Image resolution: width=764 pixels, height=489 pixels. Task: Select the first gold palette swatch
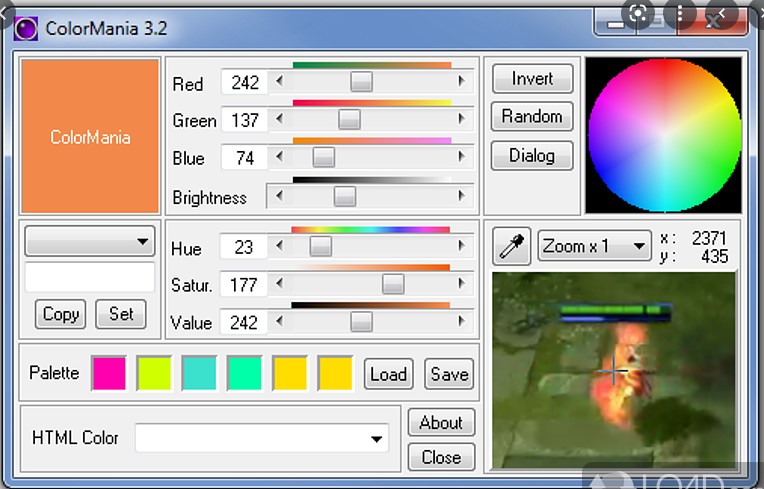pyautogui.click(x=289, y=373)
